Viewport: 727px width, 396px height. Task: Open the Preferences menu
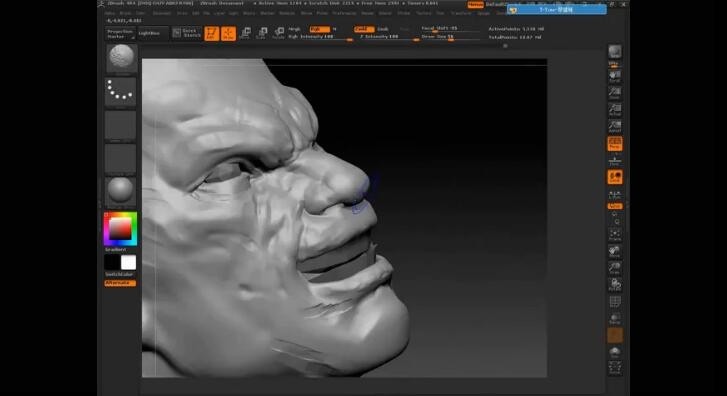tap(344, 13)
